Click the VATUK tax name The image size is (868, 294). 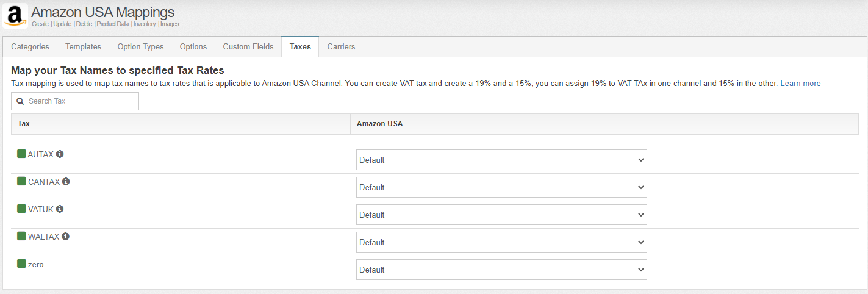(x=41, y=209)
